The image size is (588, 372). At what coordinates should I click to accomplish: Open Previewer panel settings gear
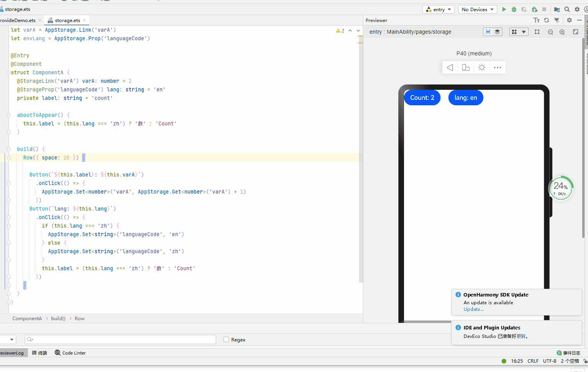pyautogui.click(x=569, y=20)
